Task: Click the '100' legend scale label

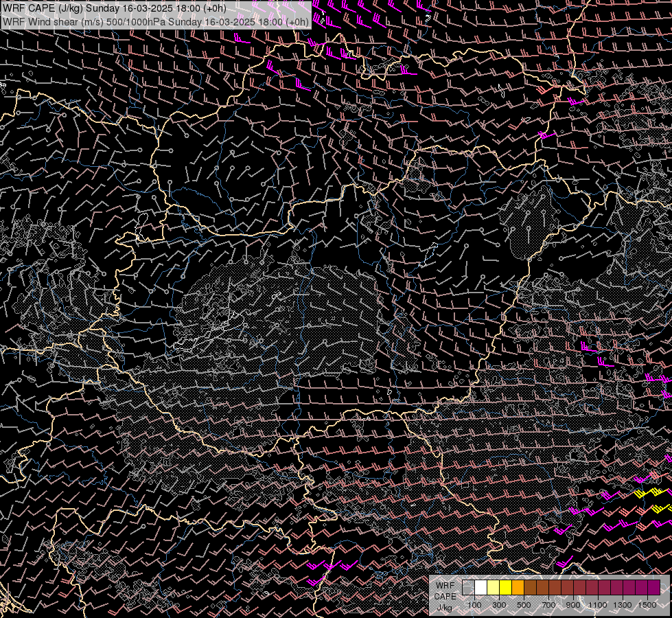Action: tap(474, 605)
